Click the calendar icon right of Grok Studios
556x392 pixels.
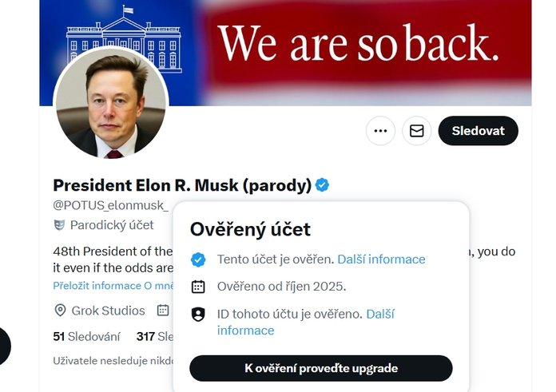point(163,311)
